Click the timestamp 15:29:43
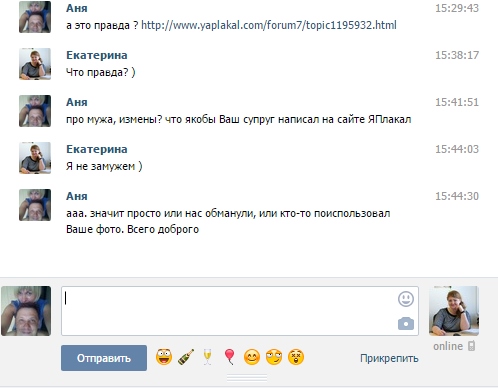Image resolution: width=498 pixels, height=391 pixels. (x=457, y=8)
